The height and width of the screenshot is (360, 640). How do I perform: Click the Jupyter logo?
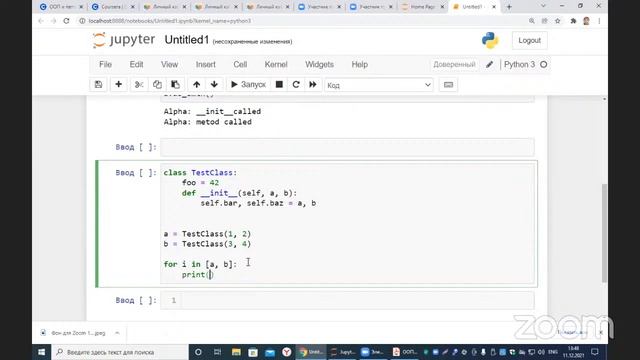click(x=124, y=40)
